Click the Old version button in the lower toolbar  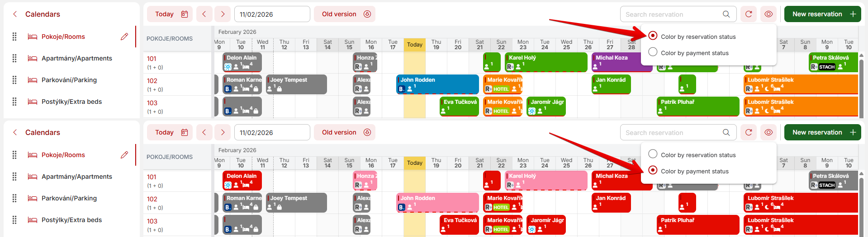pos(345,132)
